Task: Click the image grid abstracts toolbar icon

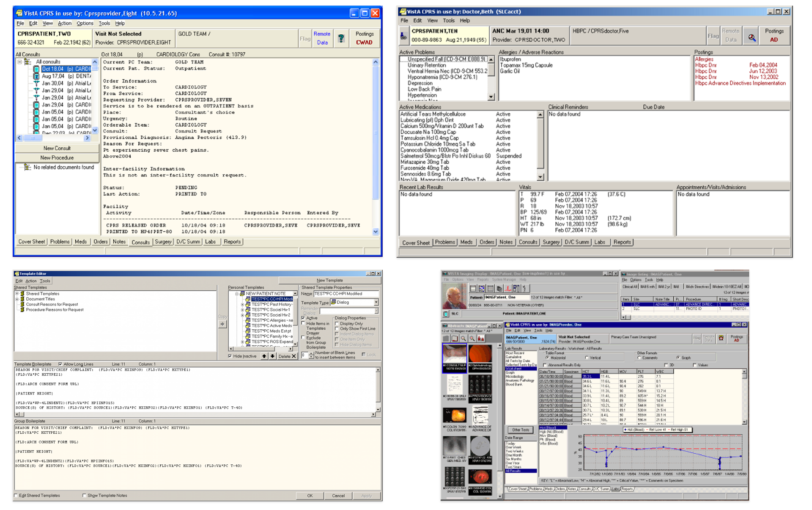Action: pos(490,289)
